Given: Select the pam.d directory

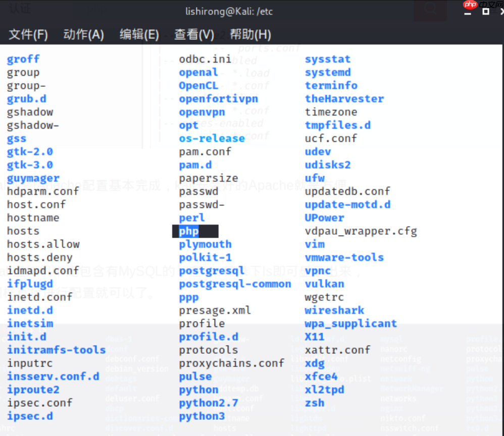Looking at the screenshot, I should [195, 165].
